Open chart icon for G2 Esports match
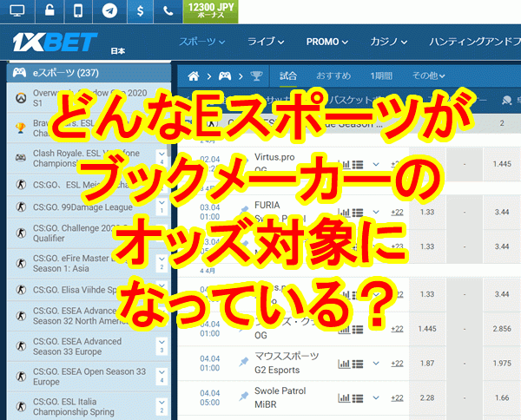 point(344,364)
